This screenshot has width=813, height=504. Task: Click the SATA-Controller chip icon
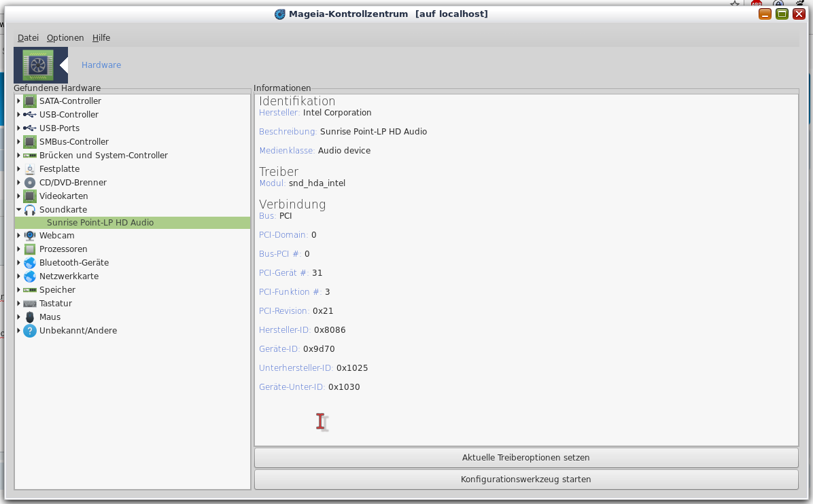pyautogui.click(x=30, y=101)
